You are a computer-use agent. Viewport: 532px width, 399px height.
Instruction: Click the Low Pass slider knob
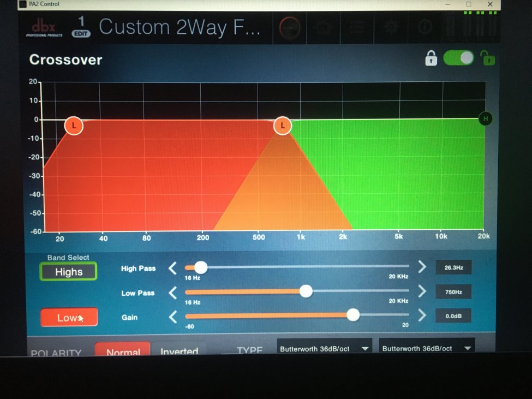click(306, 291)
